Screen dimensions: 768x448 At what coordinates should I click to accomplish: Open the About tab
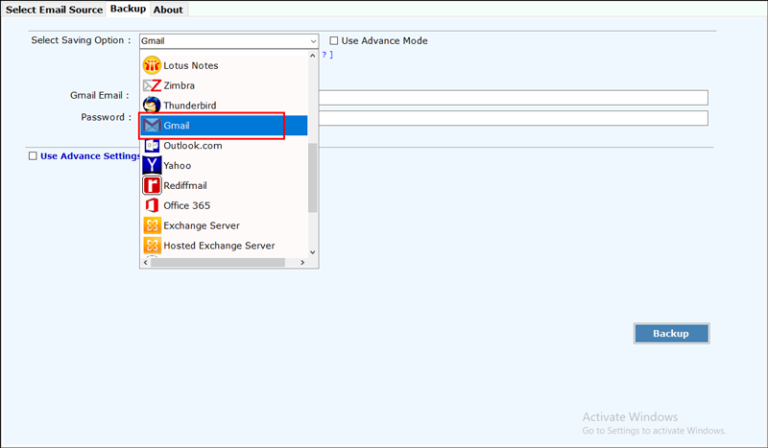168,9
